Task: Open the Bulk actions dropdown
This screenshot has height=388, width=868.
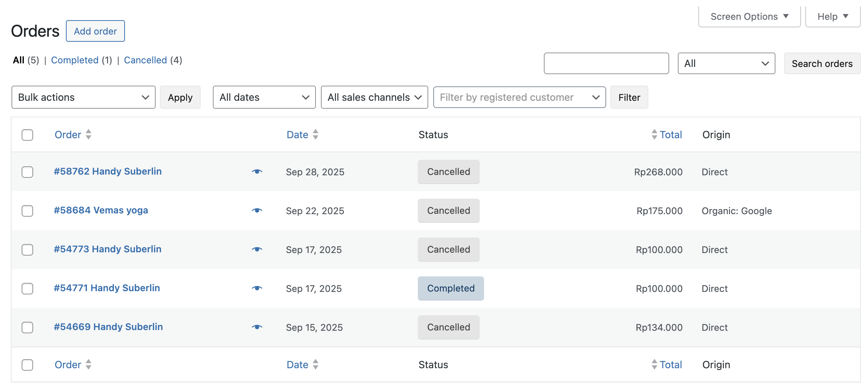Action: coord(83,97)
